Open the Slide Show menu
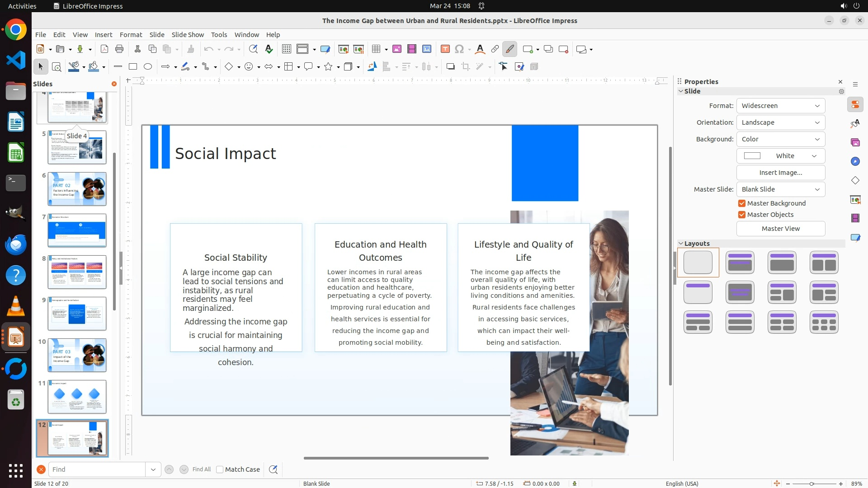Viewport: 868px width, 488px height. point(188,35)
